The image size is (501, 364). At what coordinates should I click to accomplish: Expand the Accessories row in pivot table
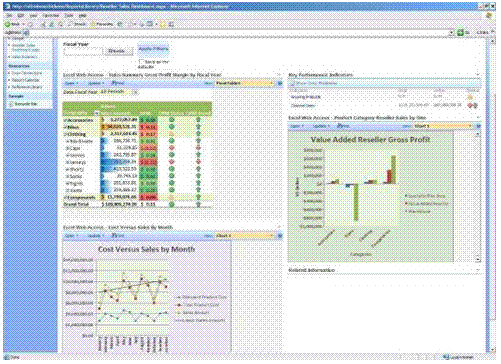pyautogui.click(x=65, y=120)
